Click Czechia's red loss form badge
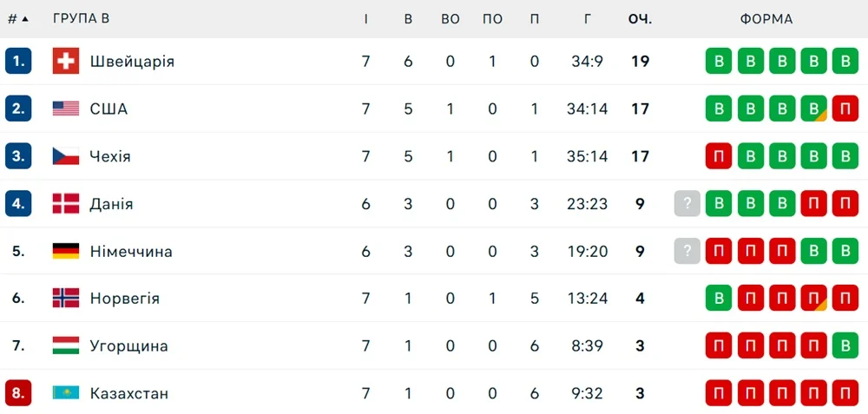The width and height of the screenshot is (868, 414). coord(719,156)
